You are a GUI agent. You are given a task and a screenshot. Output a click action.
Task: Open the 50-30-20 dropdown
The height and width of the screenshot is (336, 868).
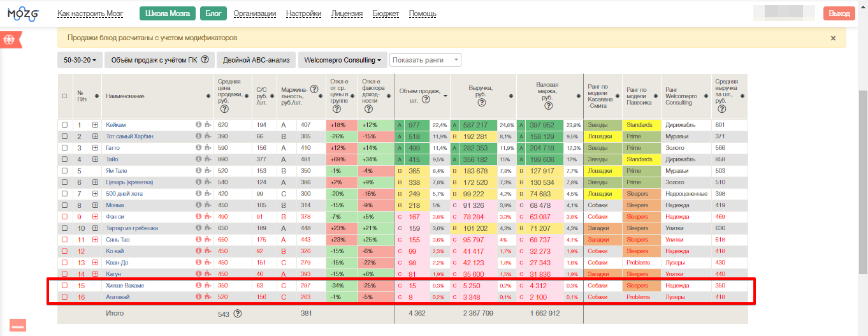click(80, 60)
